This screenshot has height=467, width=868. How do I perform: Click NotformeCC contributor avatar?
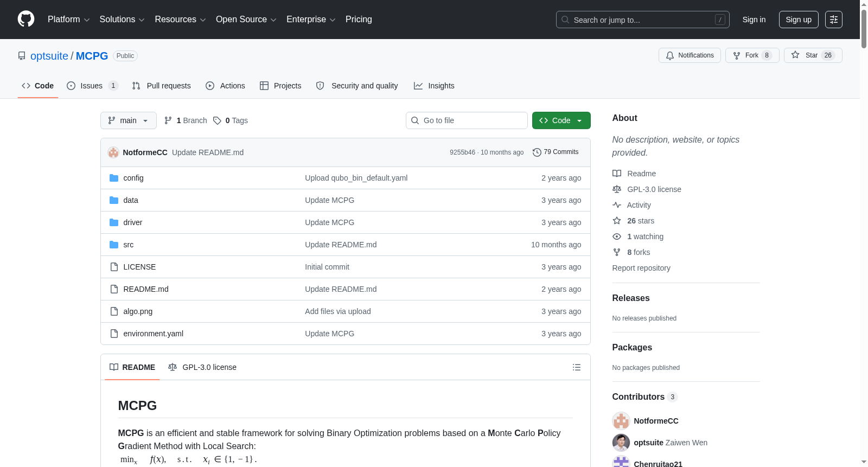click(621, 421)
